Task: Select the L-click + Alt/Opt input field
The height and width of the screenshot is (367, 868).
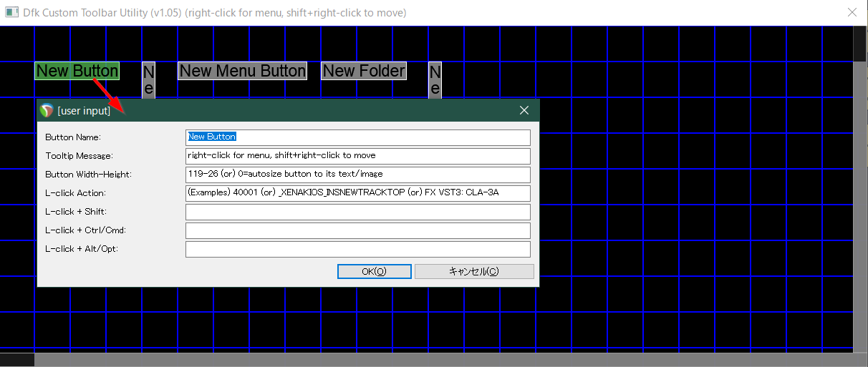Action: (357, 249)
